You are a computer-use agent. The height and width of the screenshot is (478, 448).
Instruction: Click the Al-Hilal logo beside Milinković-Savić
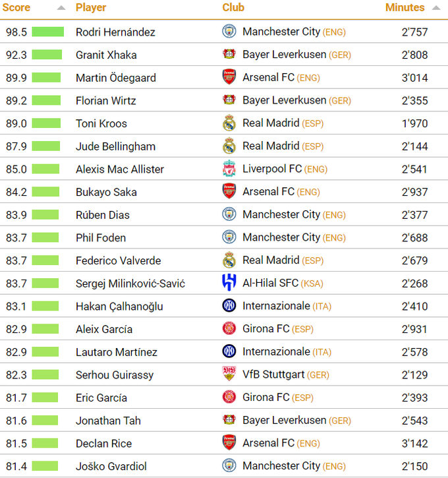click(229, 284)
